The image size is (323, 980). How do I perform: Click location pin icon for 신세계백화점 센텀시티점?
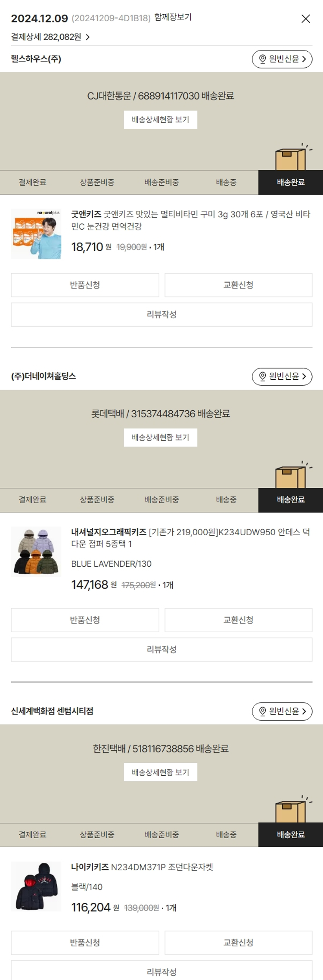pos(262,712)
